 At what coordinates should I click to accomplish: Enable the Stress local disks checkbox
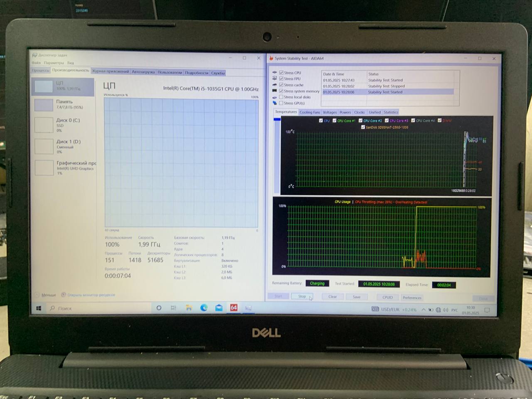coord(281,97)
